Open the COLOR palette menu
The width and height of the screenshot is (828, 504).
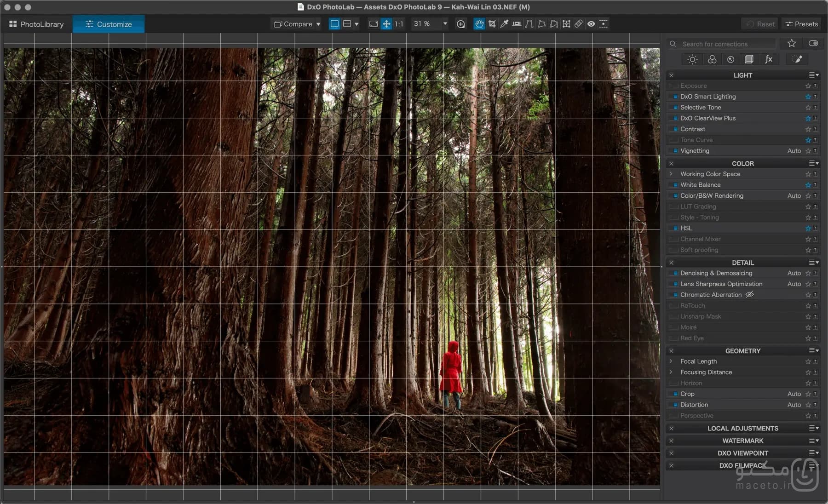pos(814,163)
